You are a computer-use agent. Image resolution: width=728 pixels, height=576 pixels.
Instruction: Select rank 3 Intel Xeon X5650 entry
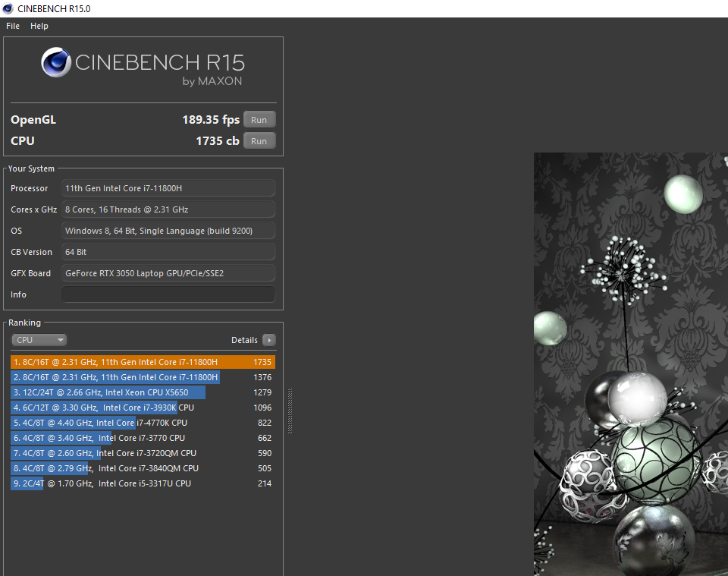click(x=143, y=392)
